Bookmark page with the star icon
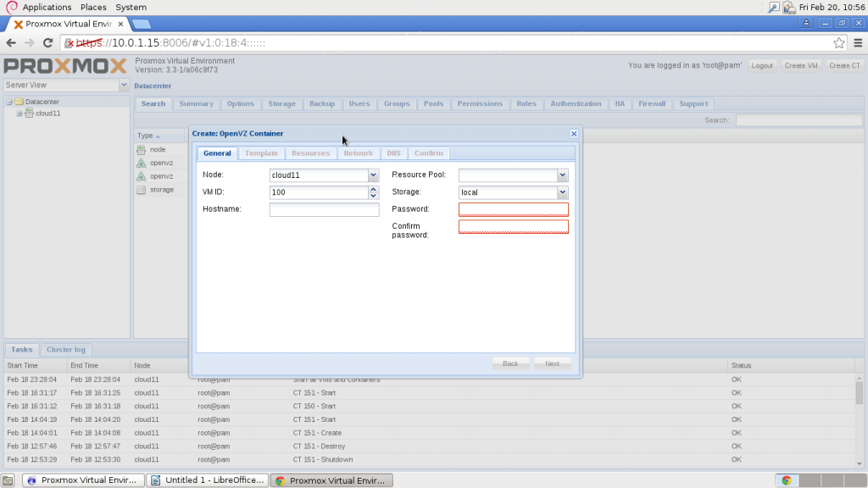This screenshot has width=868, height=488. (838, 42)
